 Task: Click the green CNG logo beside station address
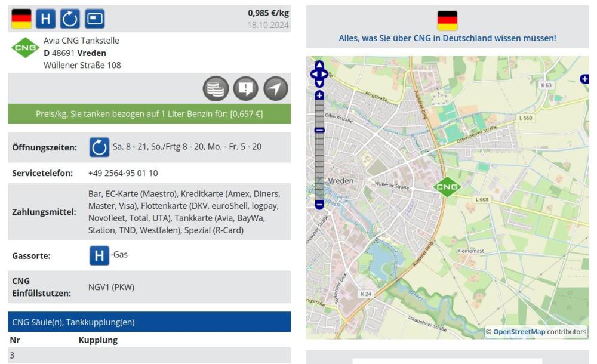click(x=25, y=48)
